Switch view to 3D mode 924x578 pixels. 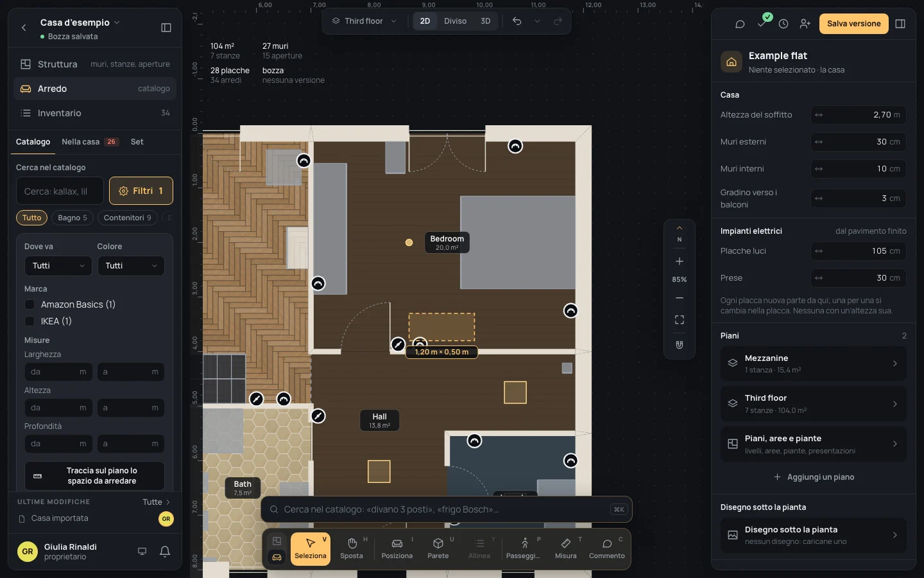click(x=486, y=21)
